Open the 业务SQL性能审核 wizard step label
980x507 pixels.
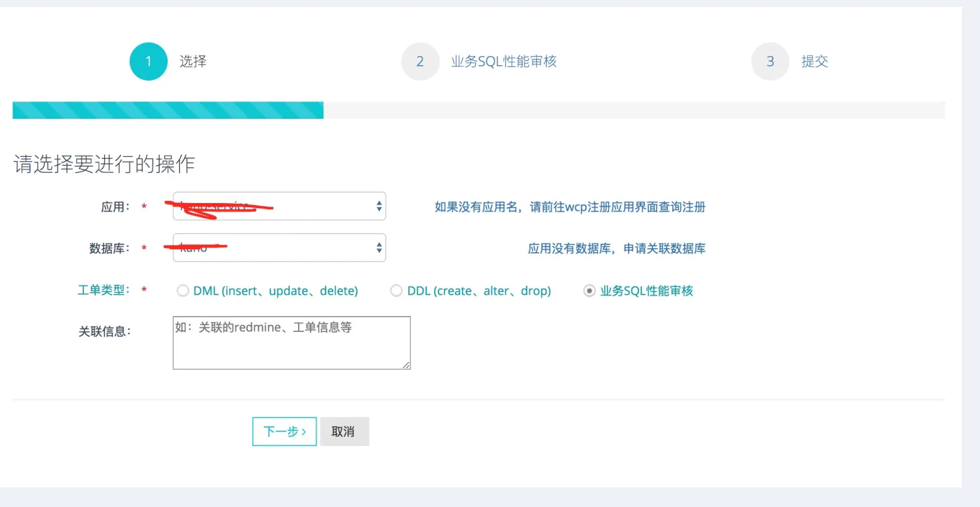pos(504,62)
